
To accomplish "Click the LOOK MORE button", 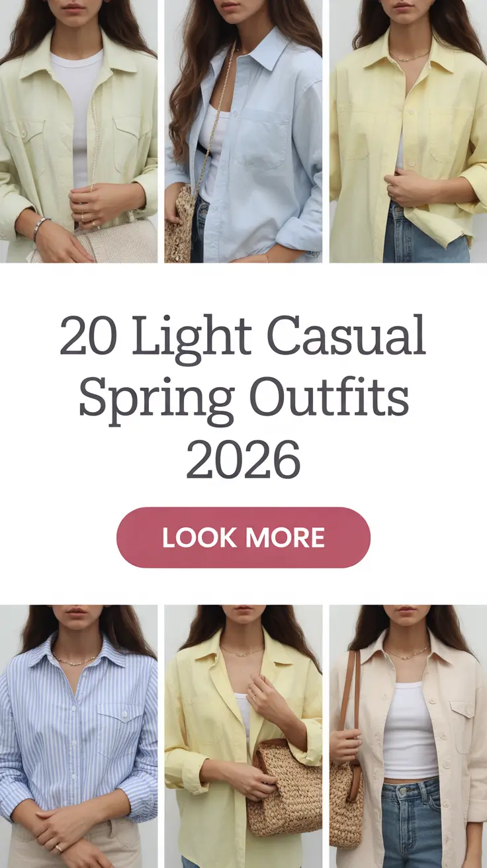I will click(243, 537).
